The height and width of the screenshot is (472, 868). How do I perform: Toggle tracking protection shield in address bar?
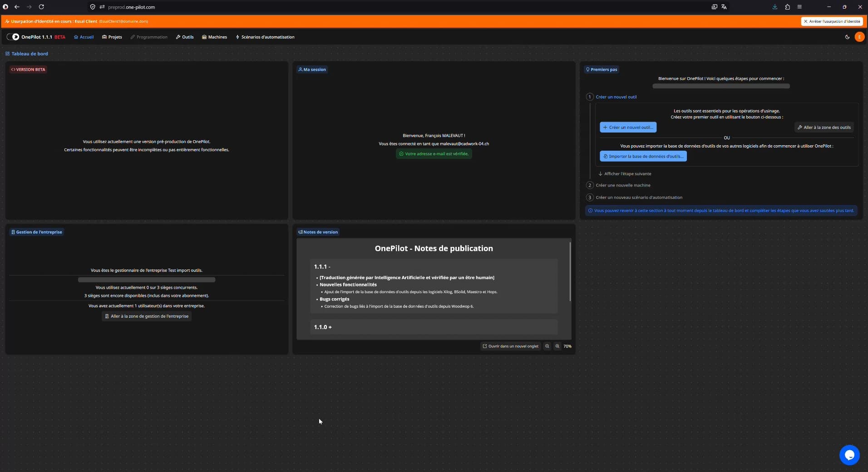click(93, 7)
